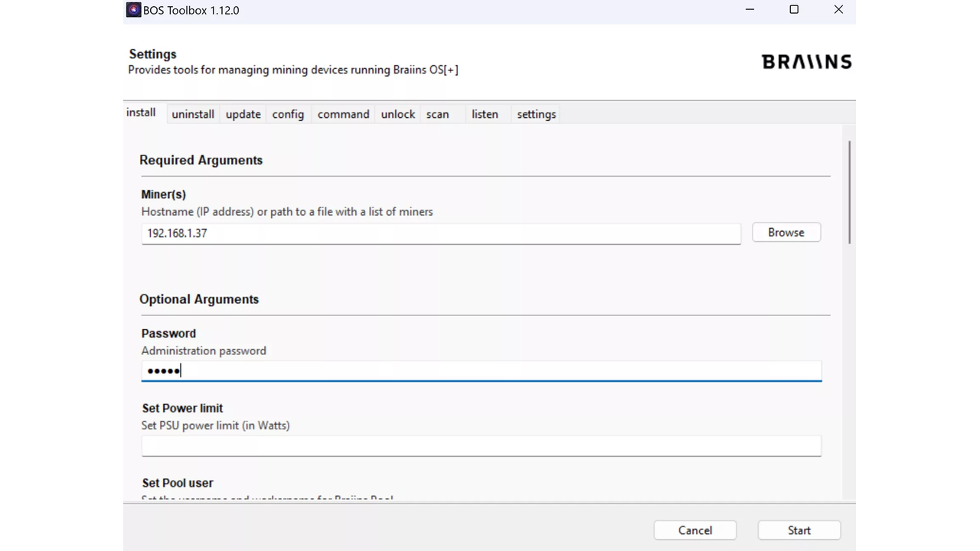Click the 'Password' field label
This screenshot has height=551, width=980.
[168, 334]
